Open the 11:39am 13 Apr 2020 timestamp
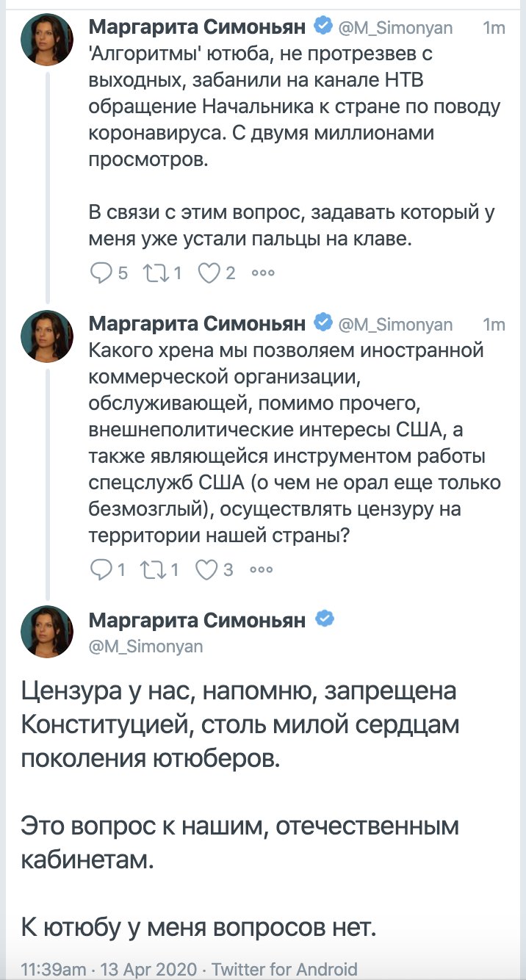The image size is (526, 980). click(x=109, y=968)
